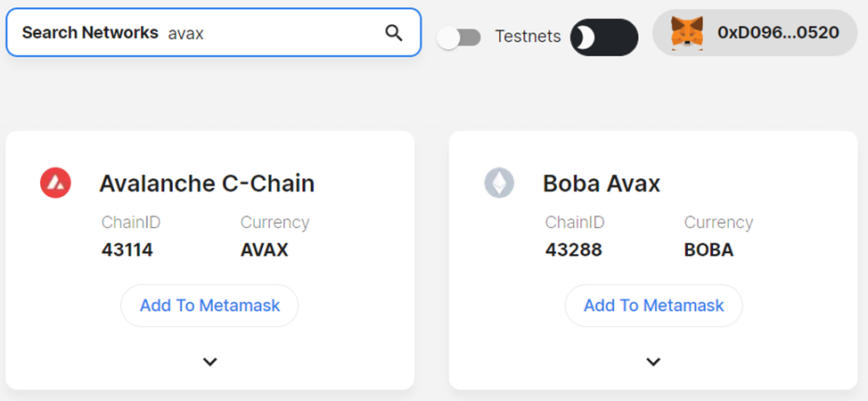This screenshot has height=401, width=868.
Task: Expand Boba Avax details chevron
Action: point(653,362)
